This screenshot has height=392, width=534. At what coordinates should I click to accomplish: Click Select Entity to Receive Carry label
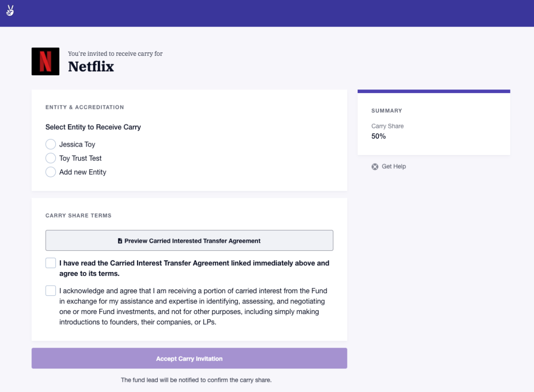93,127
